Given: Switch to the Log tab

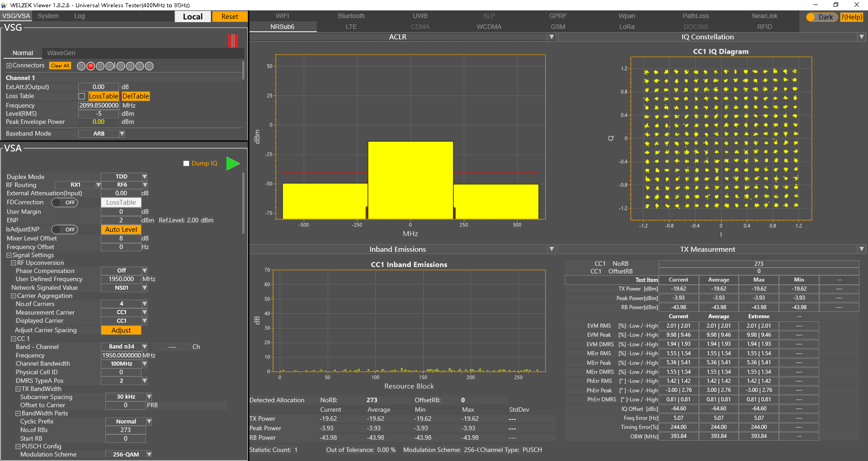Looking at the screenshot, I should click(x=80, y=16).
